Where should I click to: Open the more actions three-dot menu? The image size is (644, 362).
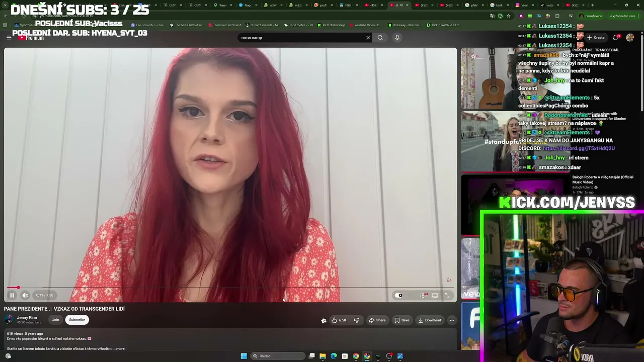coord(452,320)
